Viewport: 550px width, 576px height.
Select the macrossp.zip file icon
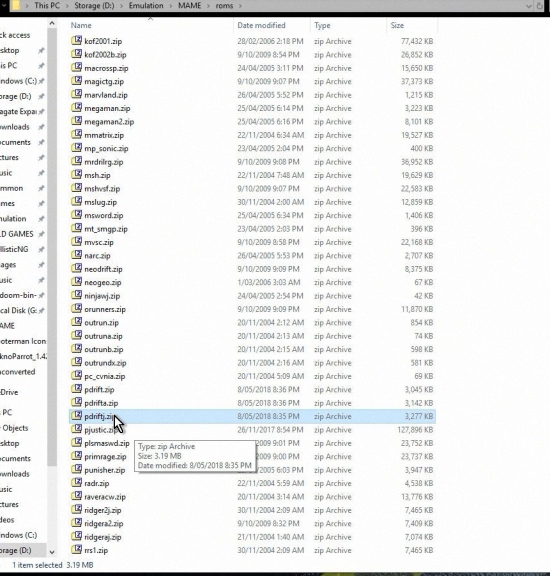76,67
